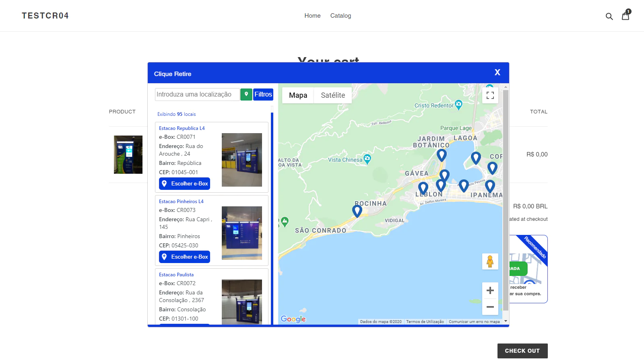Select the Street View pegman icon
Screen dimensions: 644x362
pyautogui.click(x=490, y=261)
